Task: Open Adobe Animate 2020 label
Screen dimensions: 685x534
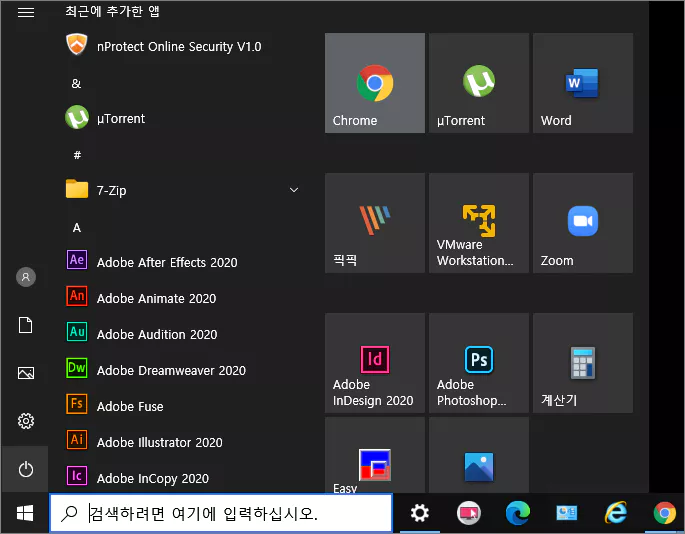Action: 156,298
